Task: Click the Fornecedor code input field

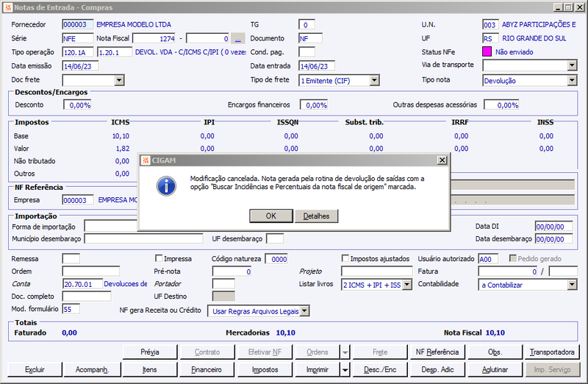Action: [78, 24]
